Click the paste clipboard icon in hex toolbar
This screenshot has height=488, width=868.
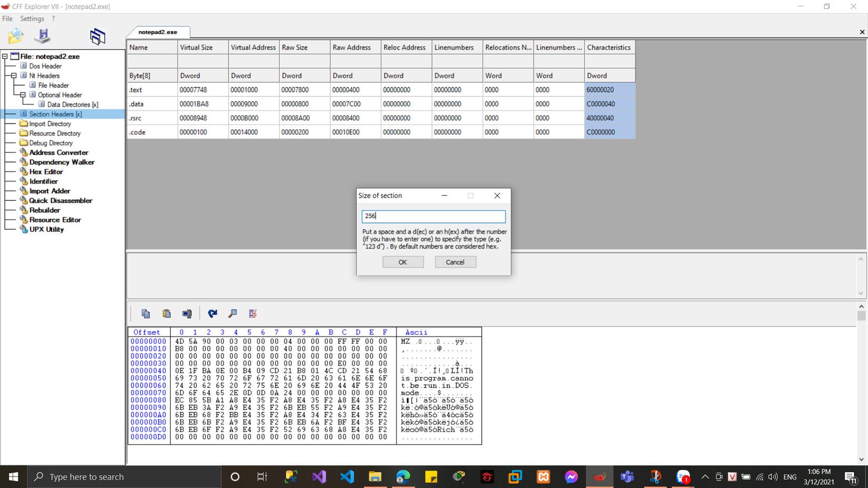(x=166, y=313)
